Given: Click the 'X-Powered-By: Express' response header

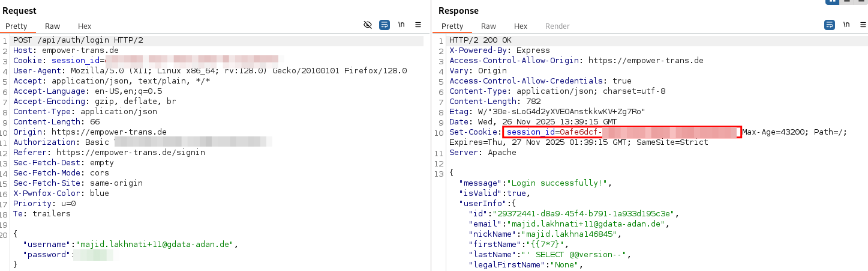Looking at the screenshot, I should 500,50.
